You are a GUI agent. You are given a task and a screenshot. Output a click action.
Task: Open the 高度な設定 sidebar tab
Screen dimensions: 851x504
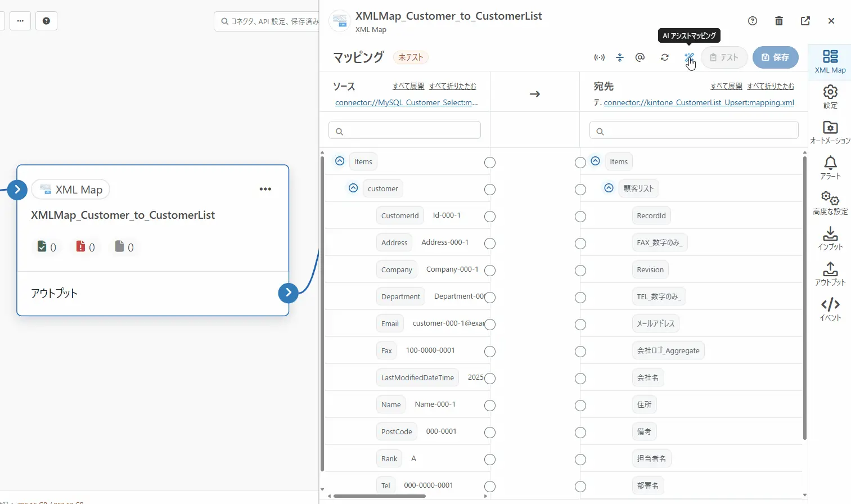point(830,203)
